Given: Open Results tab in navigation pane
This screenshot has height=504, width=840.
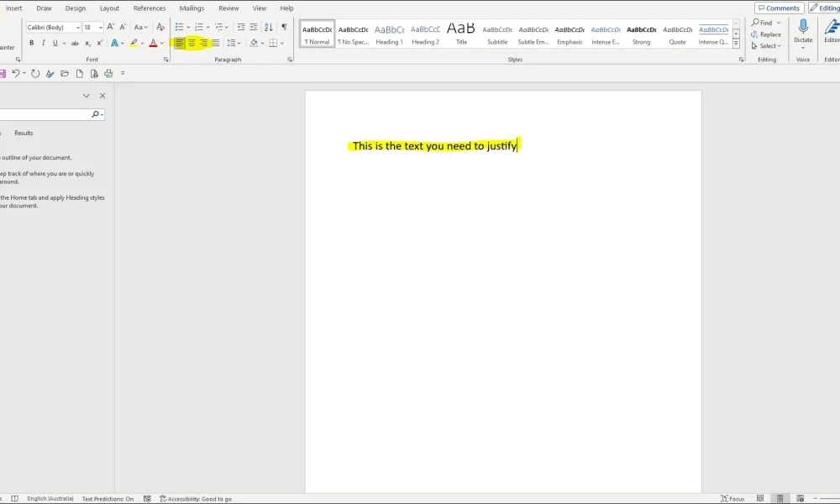Looking at the screenshot, I should coord(24,133).
